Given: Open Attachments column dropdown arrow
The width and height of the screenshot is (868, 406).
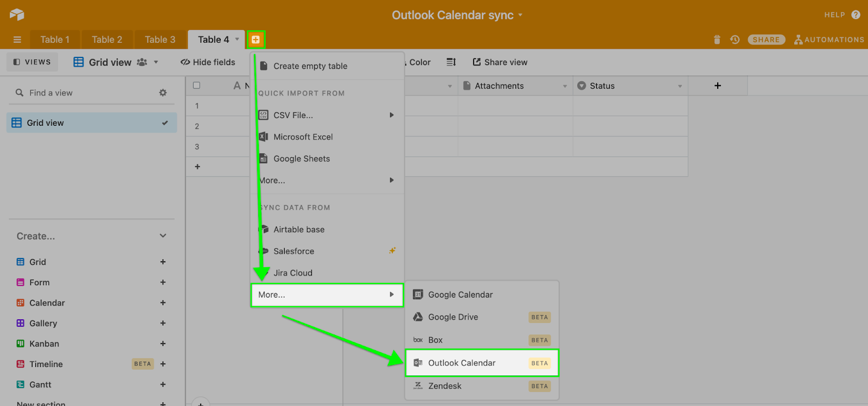Looking at the screenshot, I should (565, 86).
